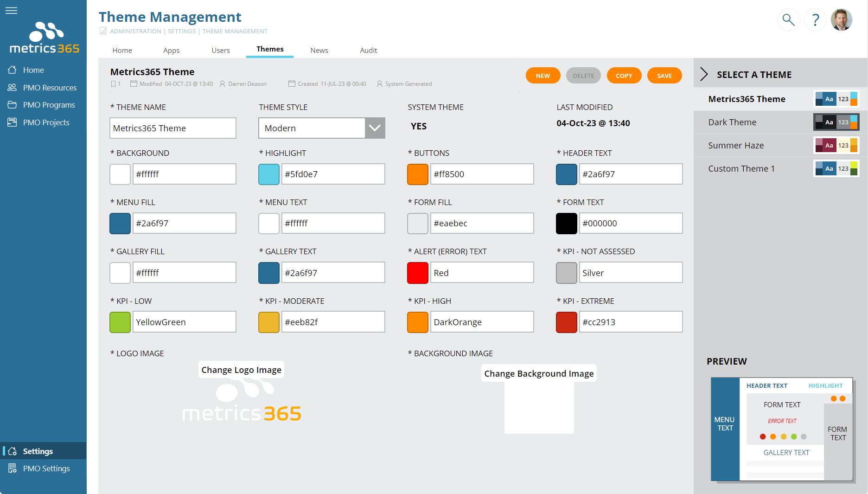Click the Gallery Text hex field
This screenshot has width=868, height=494.
[333, 273]
